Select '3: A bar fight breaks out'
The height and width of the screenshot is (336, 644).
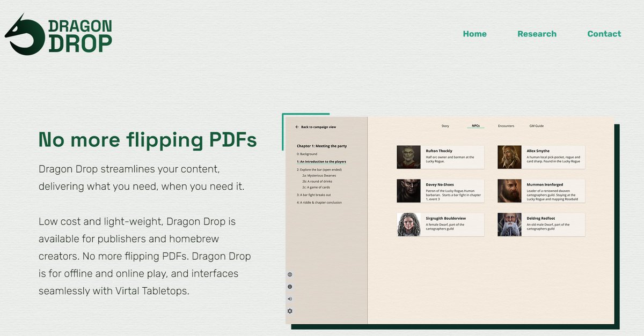(x=313, y=195)
